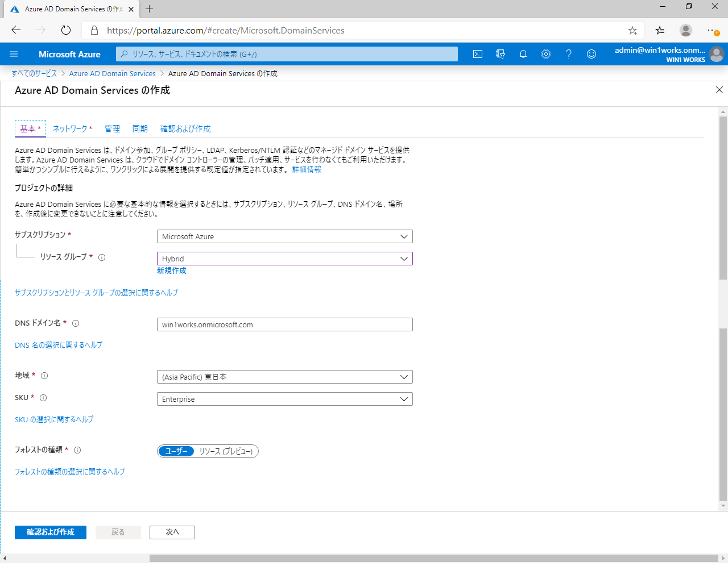728x566 pixels.
Task: Click the site lock icon in address bar
Action: (x=94, y=30)
